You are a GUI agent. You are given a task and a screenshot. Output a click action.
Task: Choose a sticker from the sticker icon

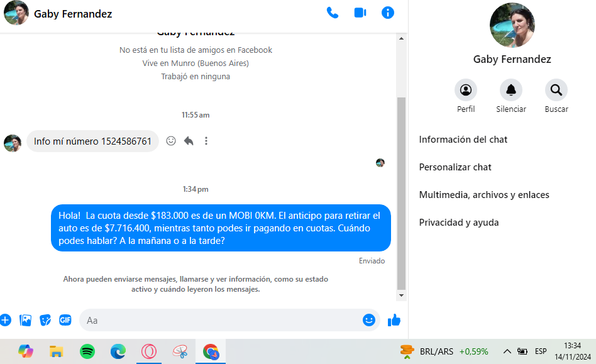[x=45, y=320]
